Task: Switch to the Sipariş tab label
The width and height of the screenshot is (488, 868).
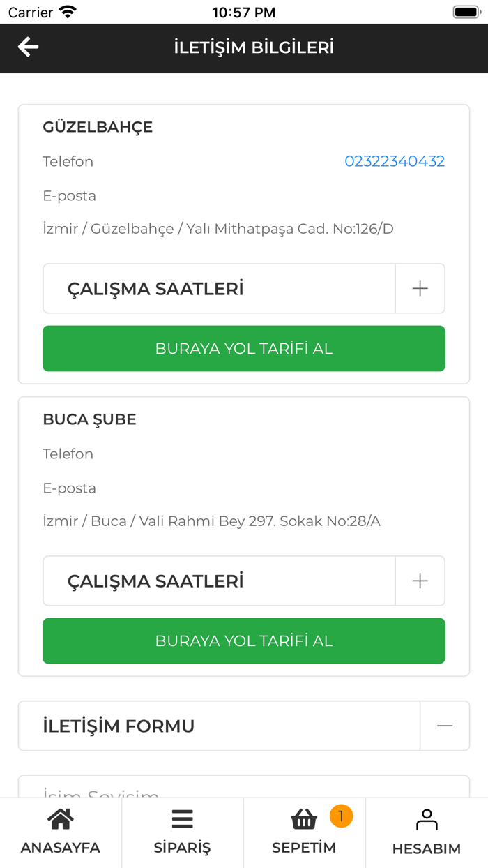Action: click(182, 848)
